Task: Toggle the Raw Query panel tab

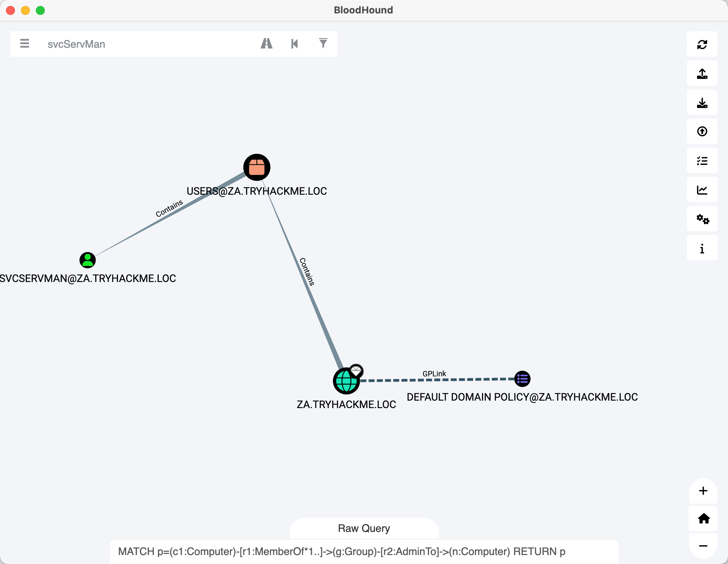Action: pos(364,528)
